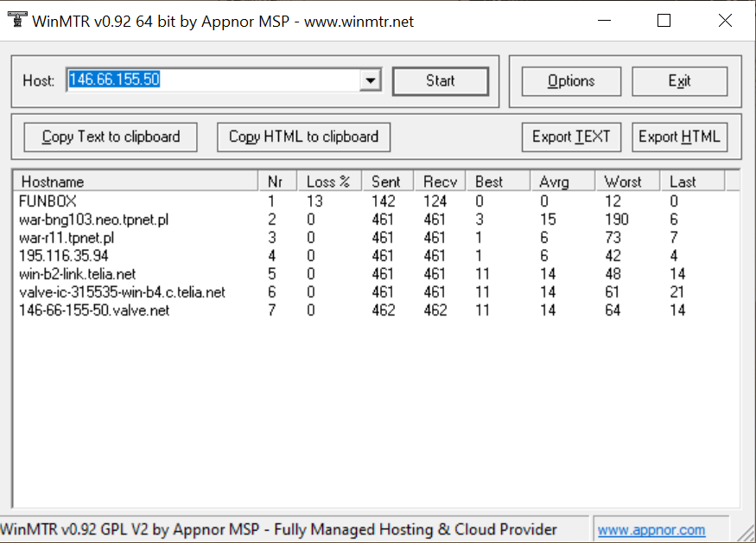Screen dimensions: 756x543
Task: Copy Text to clipboard
Action: pyautogui.click(x=111, y=137)
